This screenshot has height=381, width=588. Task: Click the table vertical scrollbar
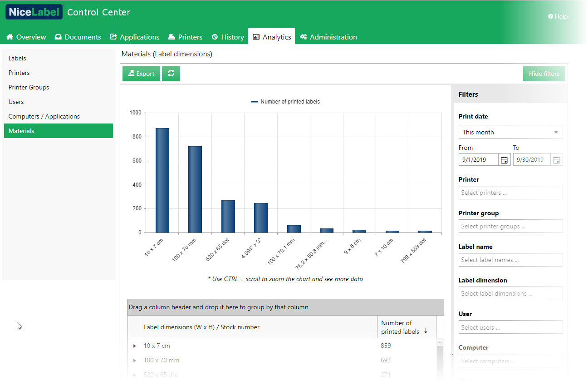coord(440,359)
